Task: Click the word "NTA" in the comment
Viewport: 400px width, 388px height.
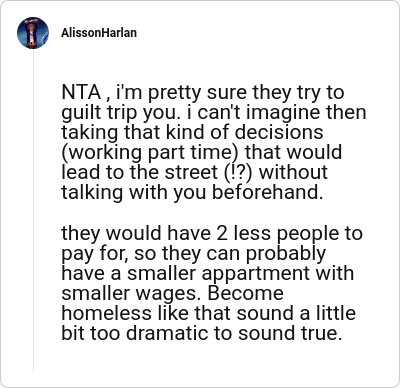Action: pyautogui.click(x=81, y=92)
